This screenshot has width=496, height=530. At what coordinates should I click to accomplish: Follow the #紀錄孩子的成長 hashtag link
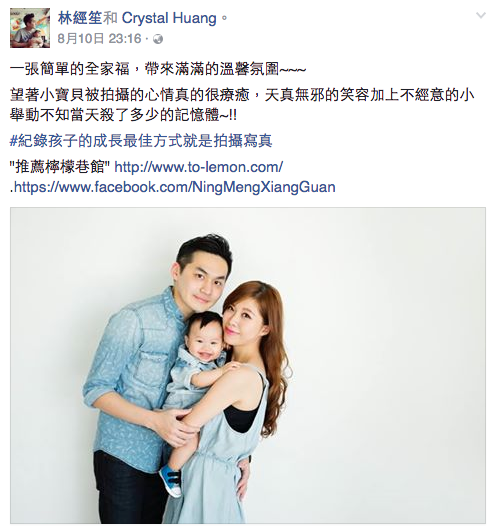point(141,141)
